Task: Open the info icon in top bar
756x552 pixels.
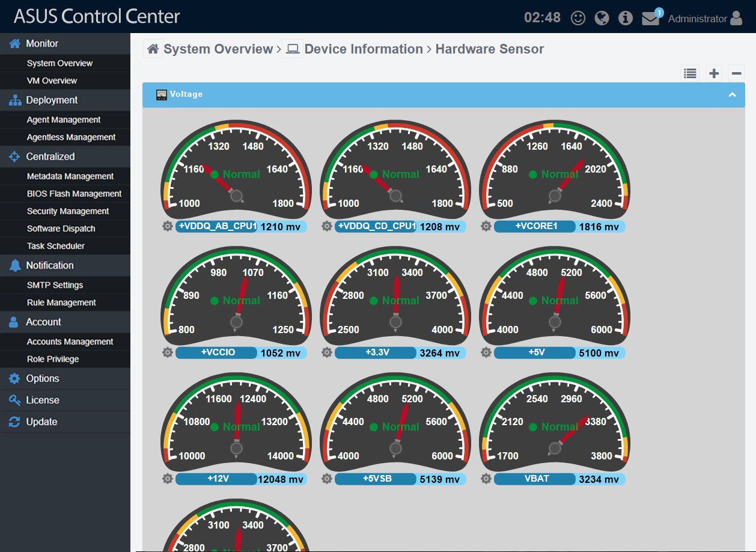Action: [x=625, y=18]
